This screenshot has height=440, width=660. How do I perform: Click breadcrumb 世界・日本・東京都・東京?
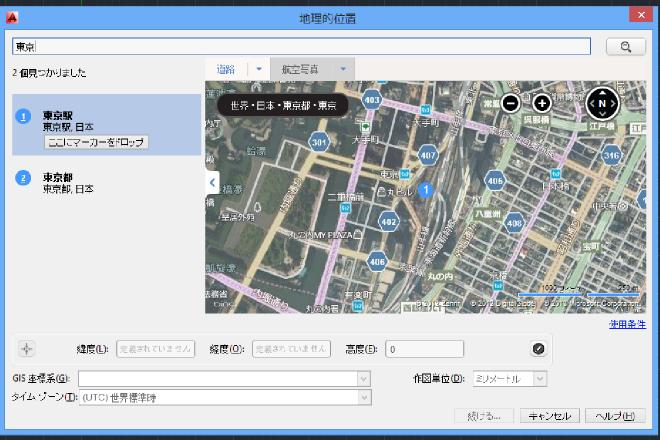tap(283, 105)
